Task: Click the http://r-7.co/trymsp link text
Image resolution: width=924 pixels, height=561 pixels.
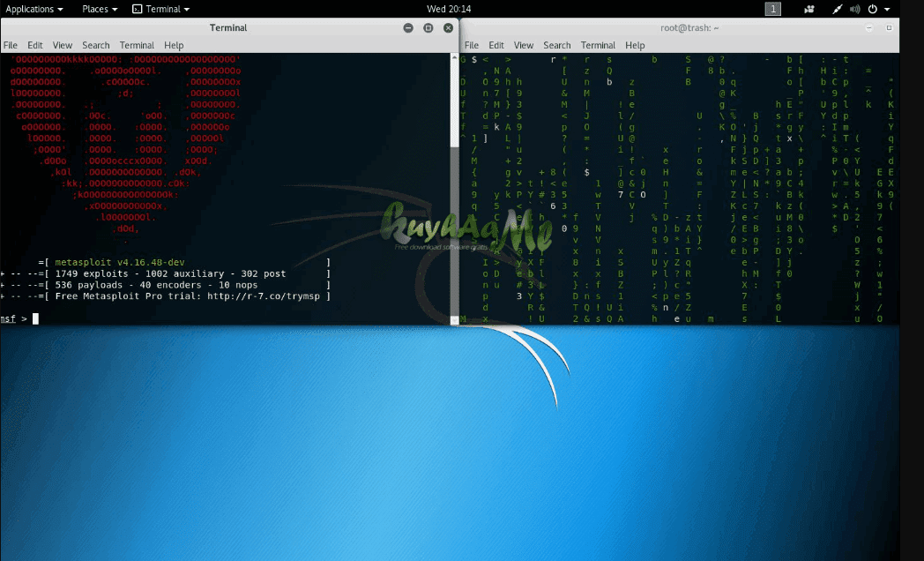Action: click(264, 295)
